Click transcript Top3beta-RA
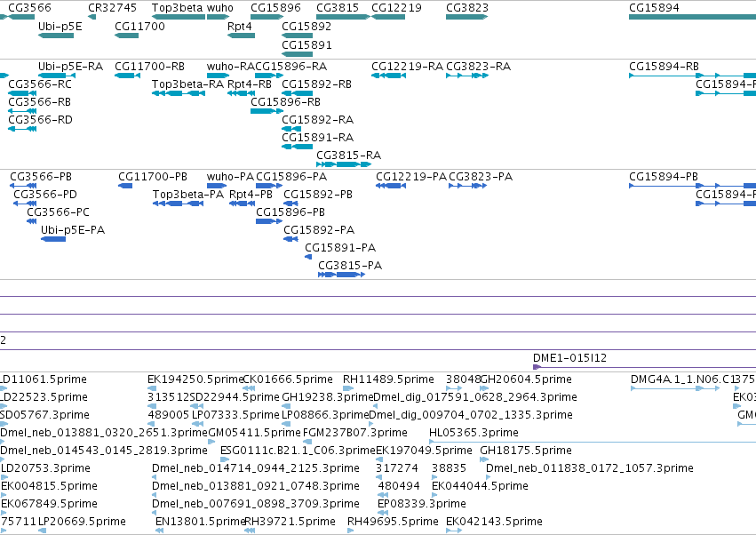756x535 pixels. click(x=187, y=84)
